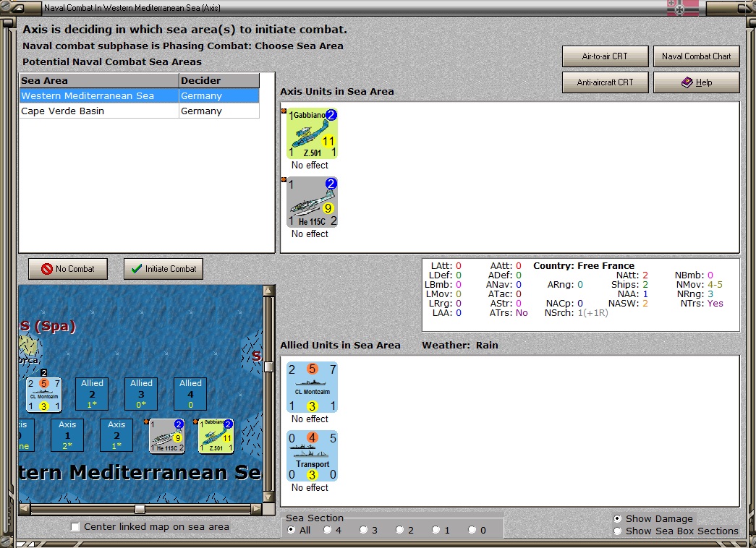The width and height of the screenshot is (756, 548).
Task: Select the Transport unit in Allied Units panel
Action: point(312,456)
